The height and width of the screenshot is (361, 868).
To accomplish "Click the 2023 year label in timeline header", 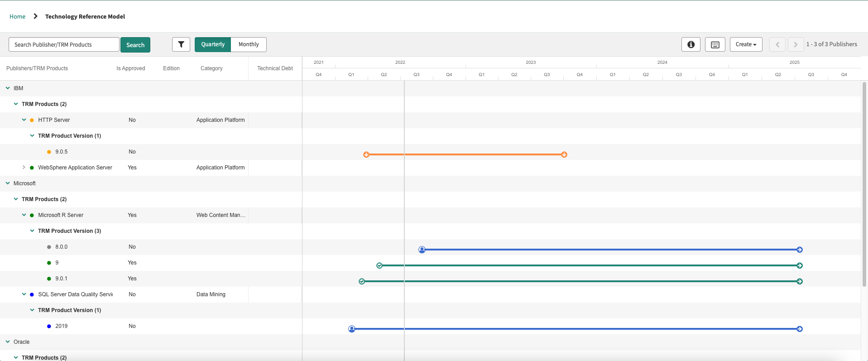I will pyautogui.click(x=531, y=63).
